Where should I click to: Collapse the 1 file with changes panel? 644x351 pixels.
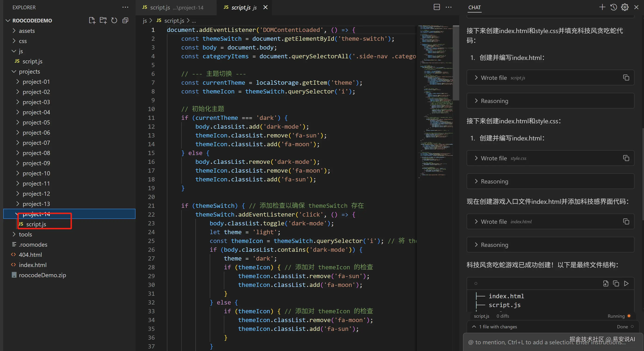tap(474, 327)
